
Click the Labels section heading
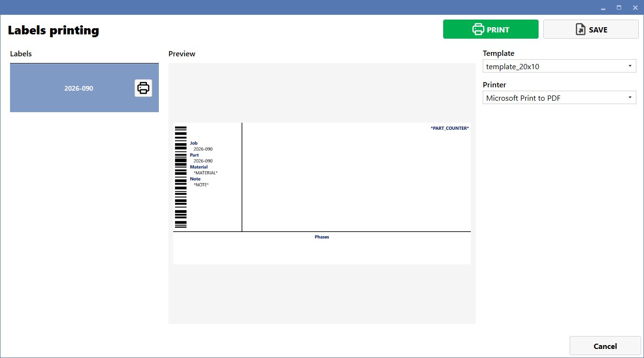(x=21, y=53)
